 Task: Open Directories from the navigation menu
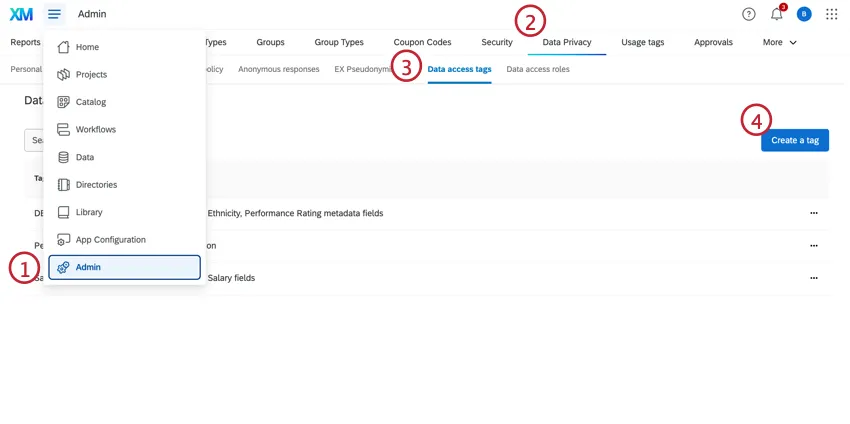click(96, 185)
